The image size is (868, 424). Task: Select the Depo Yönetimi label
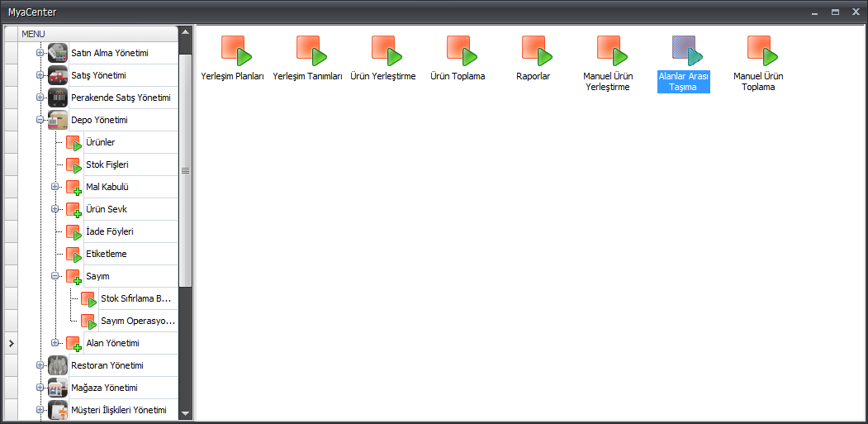click(x=100, y=120)
